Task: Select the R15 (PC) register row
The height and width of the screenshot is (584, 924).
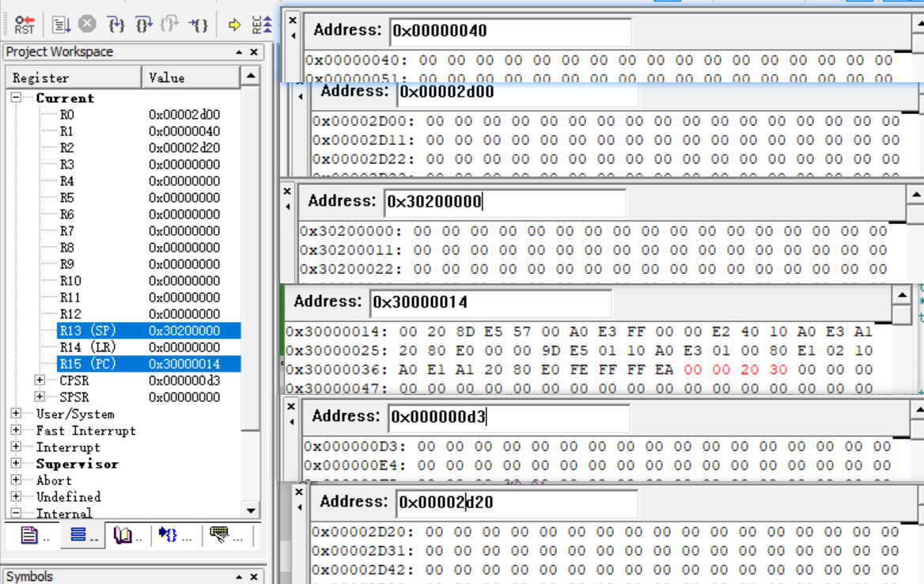Action: [x=149, y=363]
